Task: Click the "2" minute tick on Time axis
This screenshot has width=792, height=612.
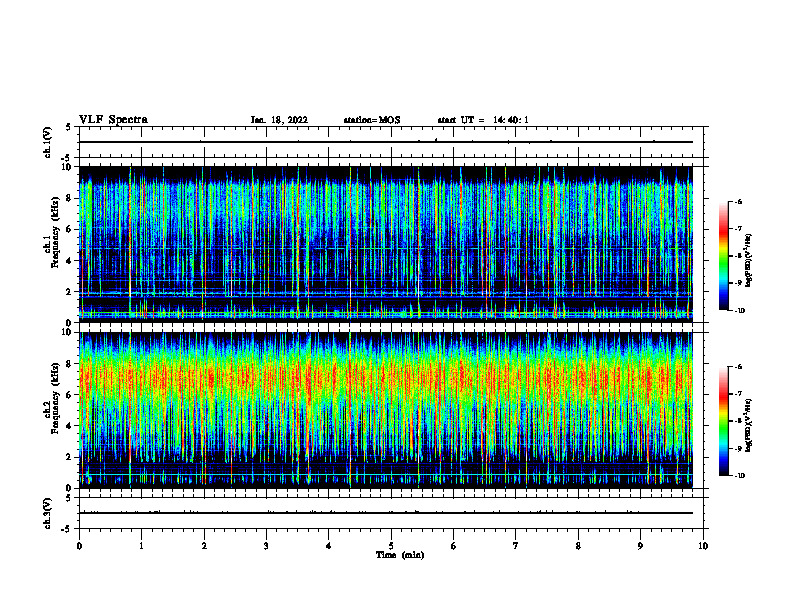Action: [x=204, y=546]
